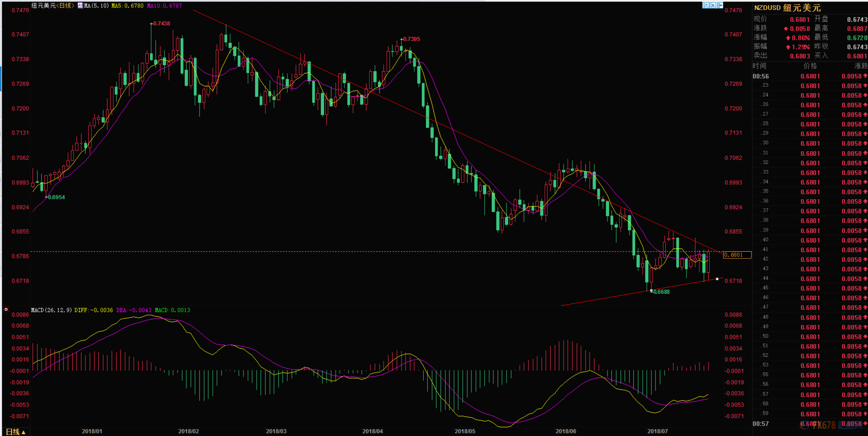The image size is (868, 436).
Task: Open the 日线 period selector at bottom left
Action: tap(16, 432)
